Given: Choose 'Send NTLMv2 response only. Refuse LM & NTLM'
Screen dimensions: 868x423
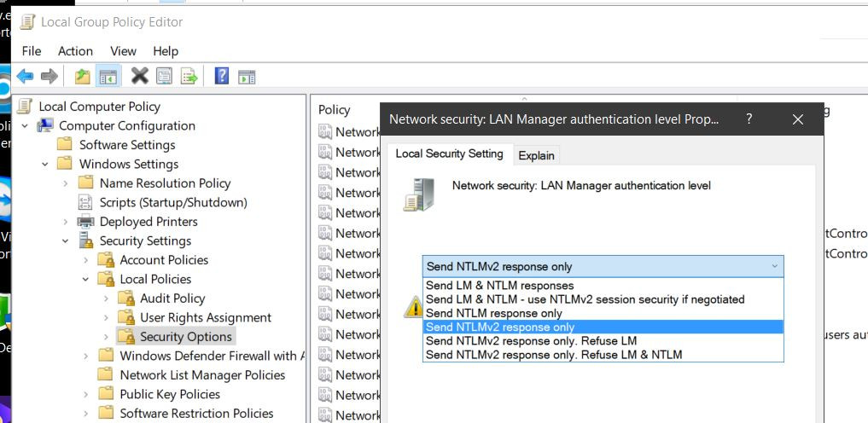Looking at the screenshot, I should (554, 354).
